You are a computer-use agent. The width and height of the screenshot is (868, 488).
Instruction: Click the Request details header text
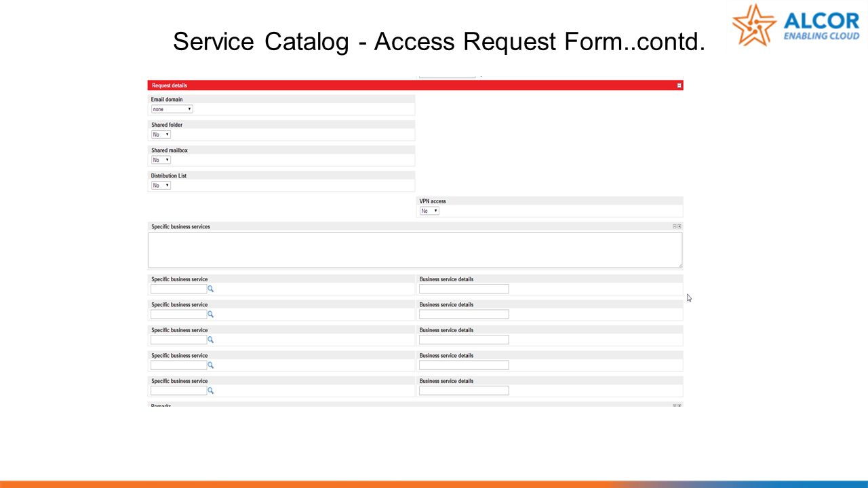pyautogui.click(x=170, y=85)
